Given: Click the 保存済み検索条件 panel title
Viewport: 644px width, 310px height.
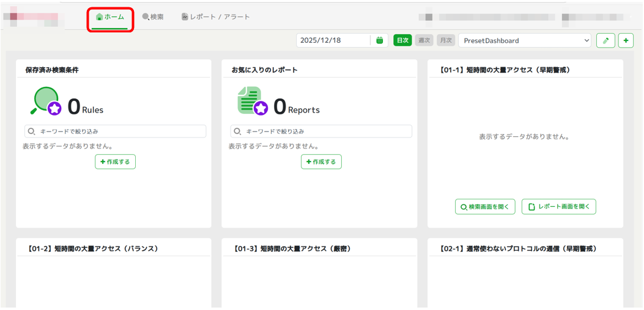Looking at the screenshot, I should coord(52,70).
